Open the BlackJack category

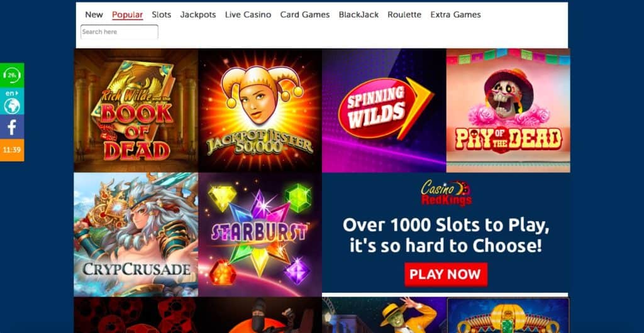tap(358, 14)
